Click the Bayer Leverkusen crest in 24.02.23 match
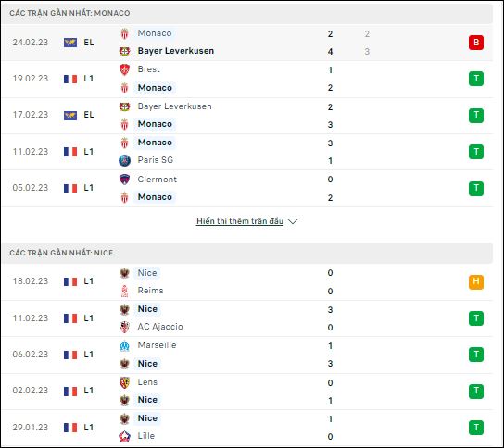 pyautogui.click(x=124, y=51)
